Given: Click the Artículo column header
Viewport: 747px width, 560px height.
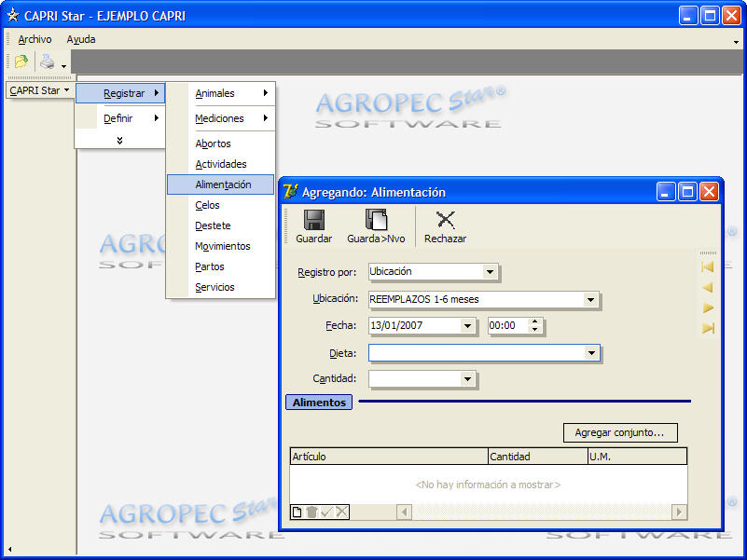Looking at the screenshot, I should 389,457.
